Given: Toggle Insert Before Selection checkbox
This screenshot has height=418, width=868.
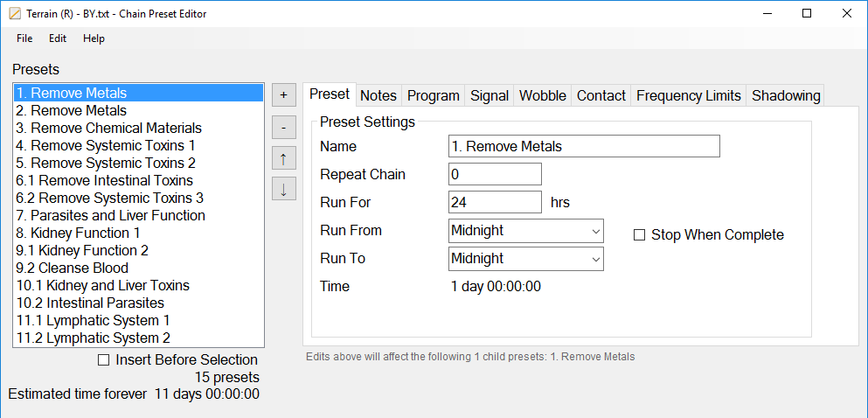Looking at the screenshot, I should click(104, 360).
